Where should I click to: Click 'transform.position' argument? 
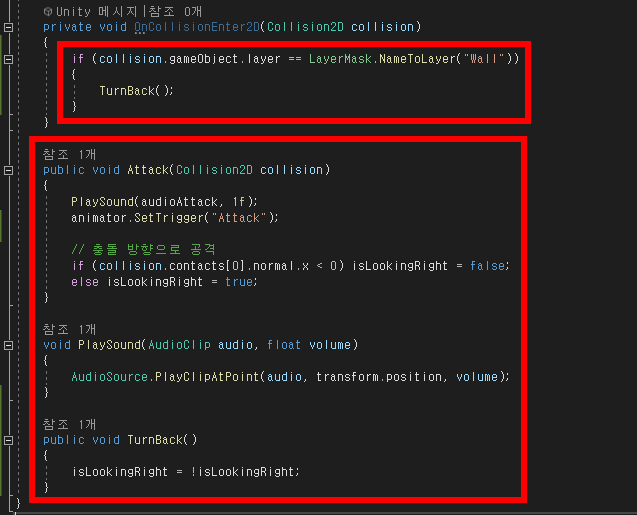click(379, 377)
